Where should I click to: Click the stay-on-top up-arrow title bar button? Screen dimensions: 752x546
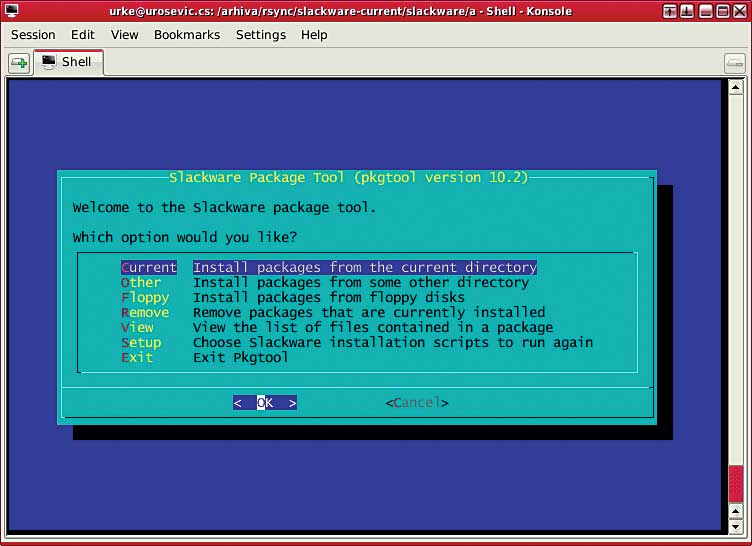coord(670,11)
